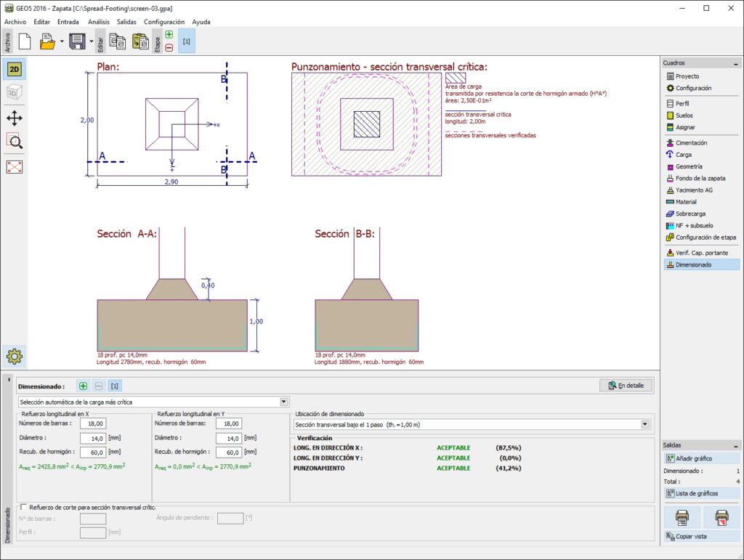Open view settings gear icon

point(15,357)
